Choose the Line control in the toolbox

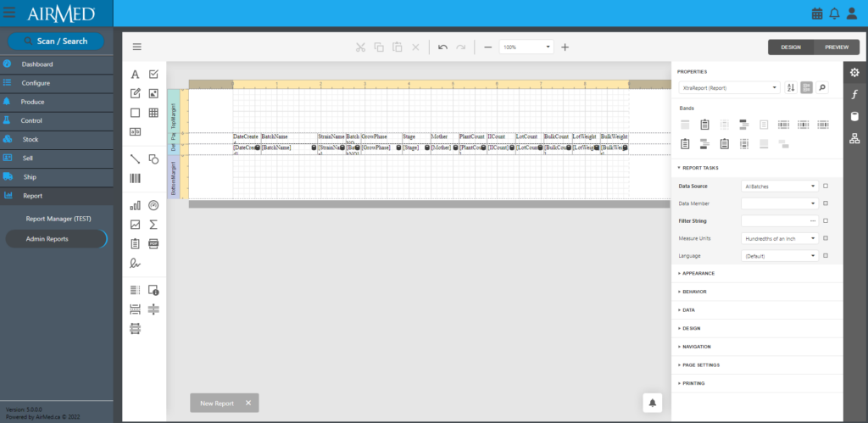(x=135, y=159)
